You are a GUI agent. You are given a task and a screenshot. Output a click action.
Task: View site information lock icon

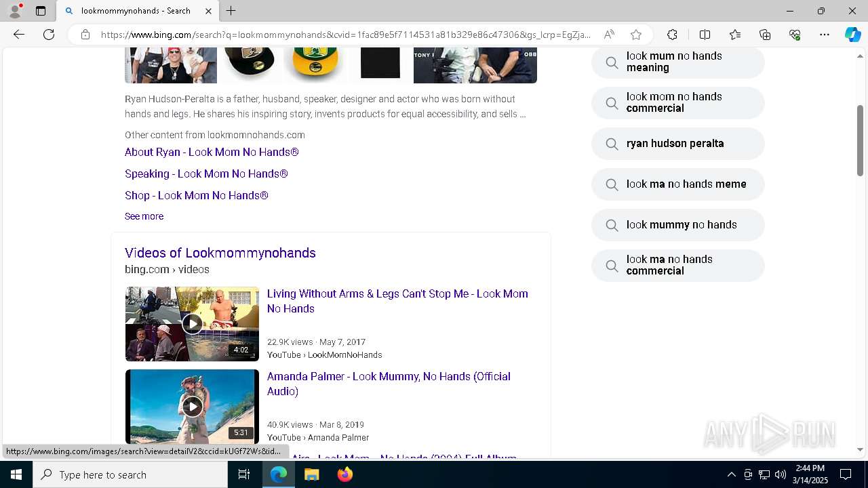pyautogui.click(x=85, y=35)
